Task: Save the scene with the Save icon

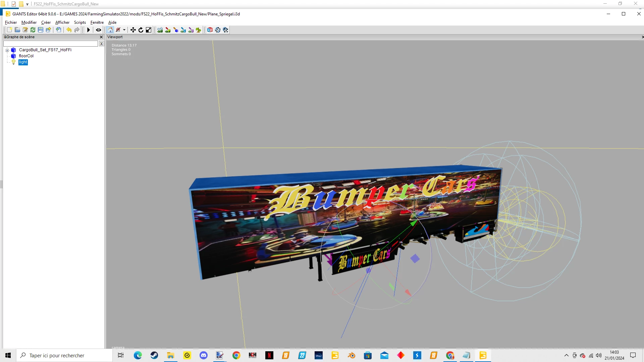Action: 41,30
